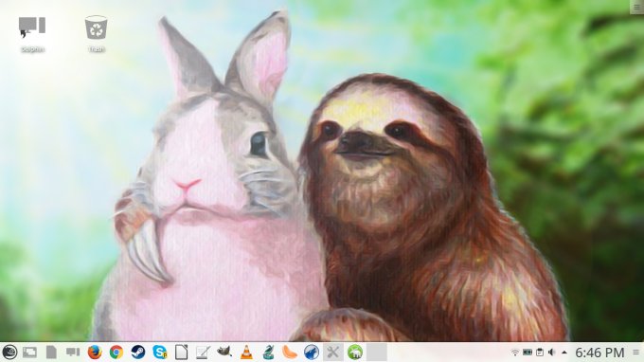Open Skype from the panel
The image size is (644, 362).
pyautogui.click(x=160, y=353)
